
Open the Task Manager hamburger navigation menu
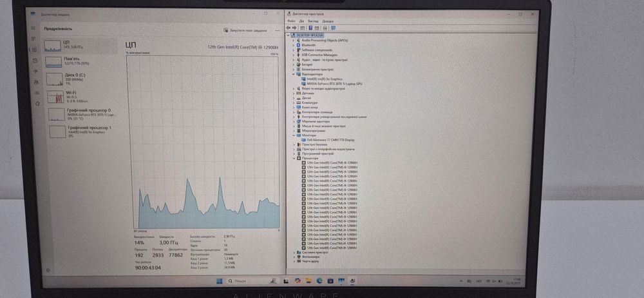point(33,28)
